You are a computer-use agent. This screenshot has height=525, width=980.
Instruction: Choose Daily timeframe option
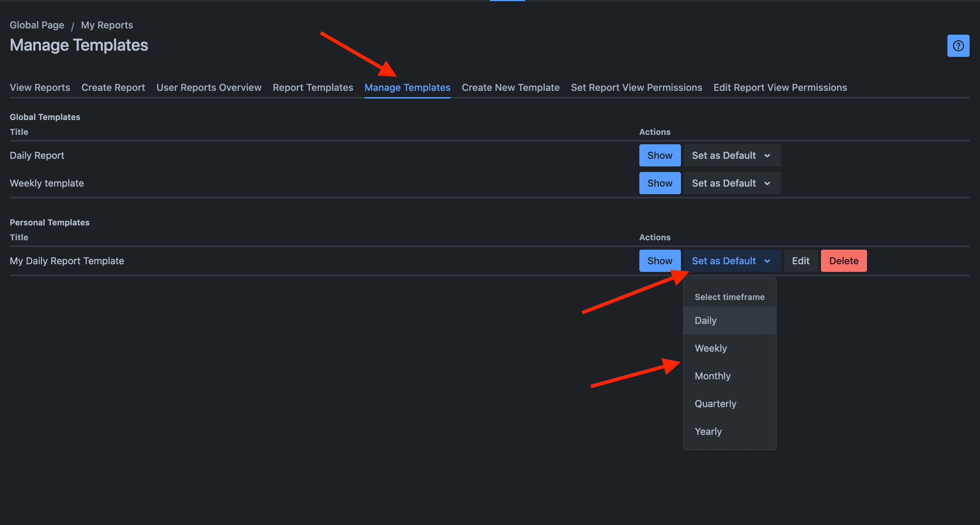click(x=730, y=320)
